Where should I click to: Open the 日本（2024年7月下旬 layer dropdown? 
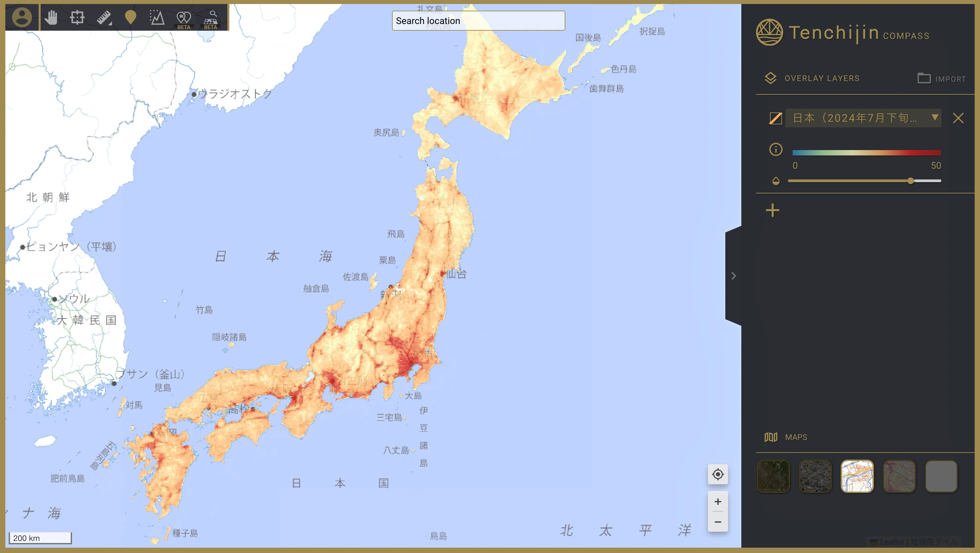pyautogui.click(x=863, y=118)
